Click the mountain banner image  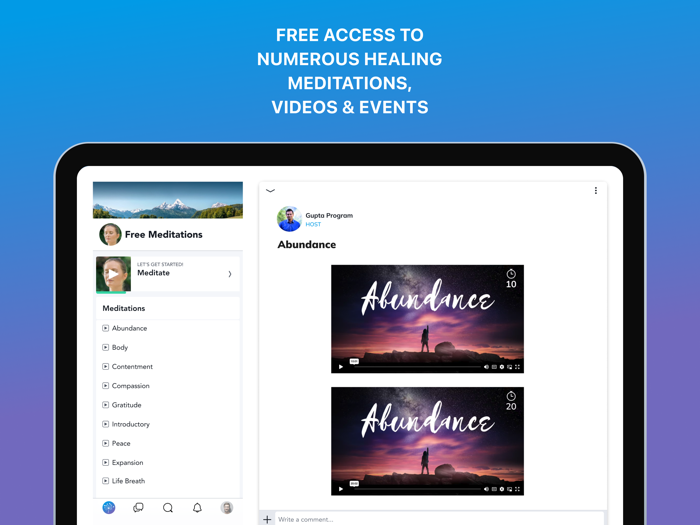tap(168, 200)
